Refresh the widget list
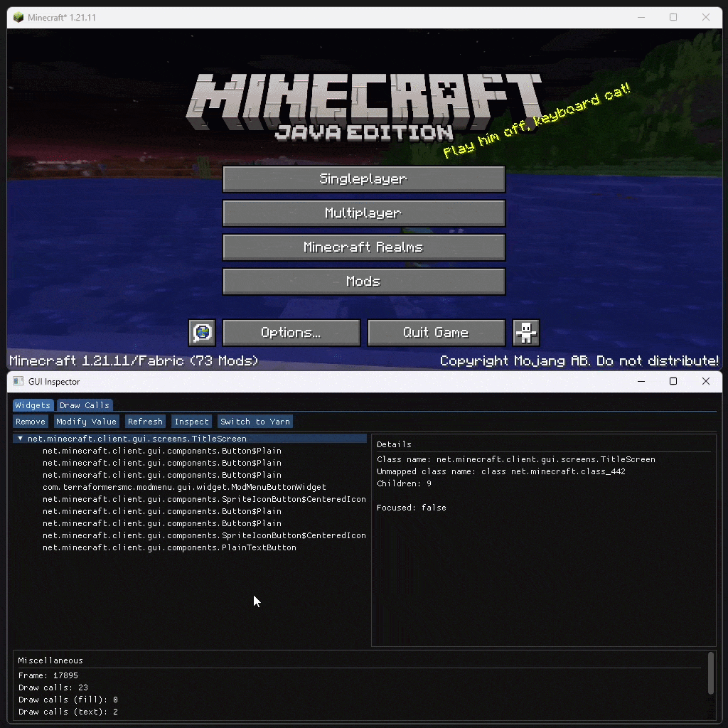 click(145, 422)
